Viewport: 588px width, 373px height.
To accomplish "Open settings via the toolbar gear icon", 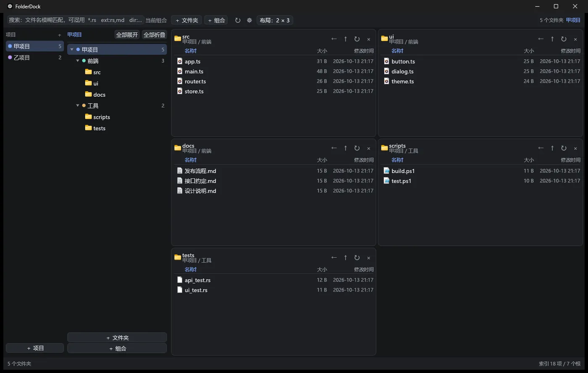I will (249, 20).
